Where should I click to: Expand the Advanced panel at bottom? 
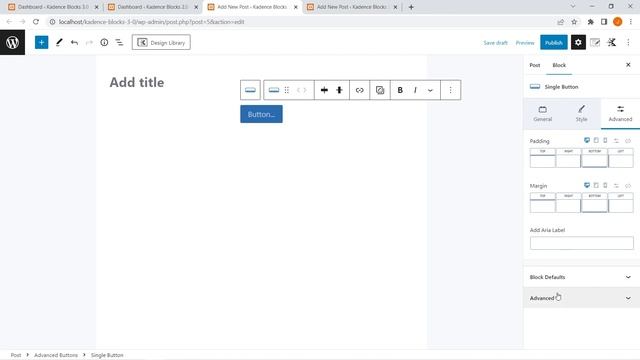click(x=582, y=298)
